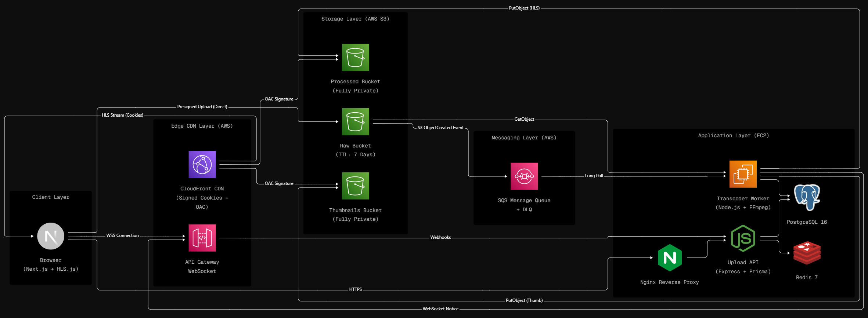The width and height of the screenshot is (868, 318).
Task: Select the "GetObject" edge label
Action: pyautogui.click(x=524, y=119)
